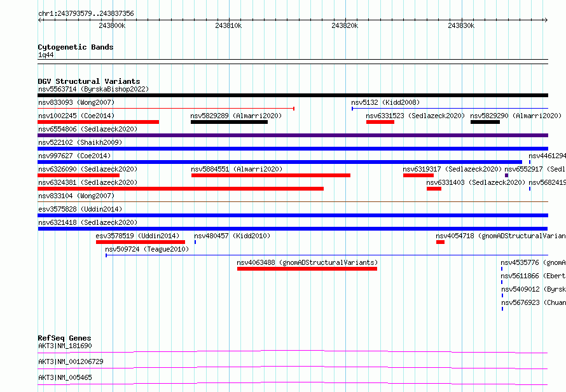Open nsv480457 (Kidd2010) label

point(232,236)
